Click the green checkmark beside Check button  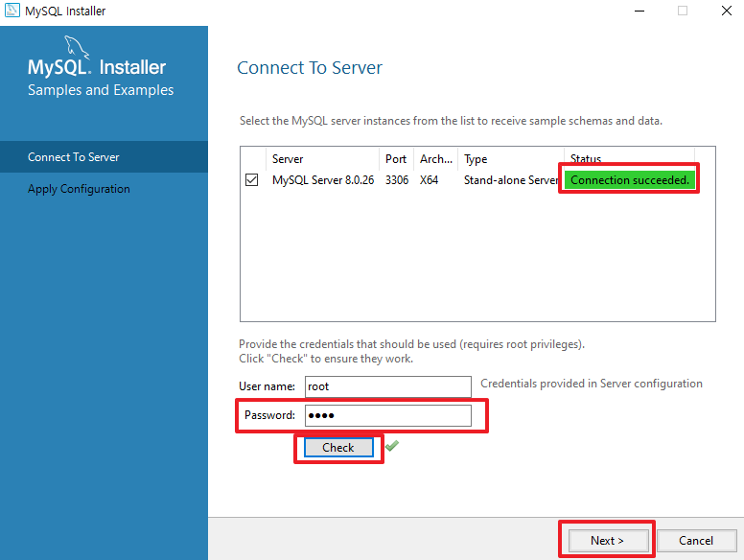point(392,446)
